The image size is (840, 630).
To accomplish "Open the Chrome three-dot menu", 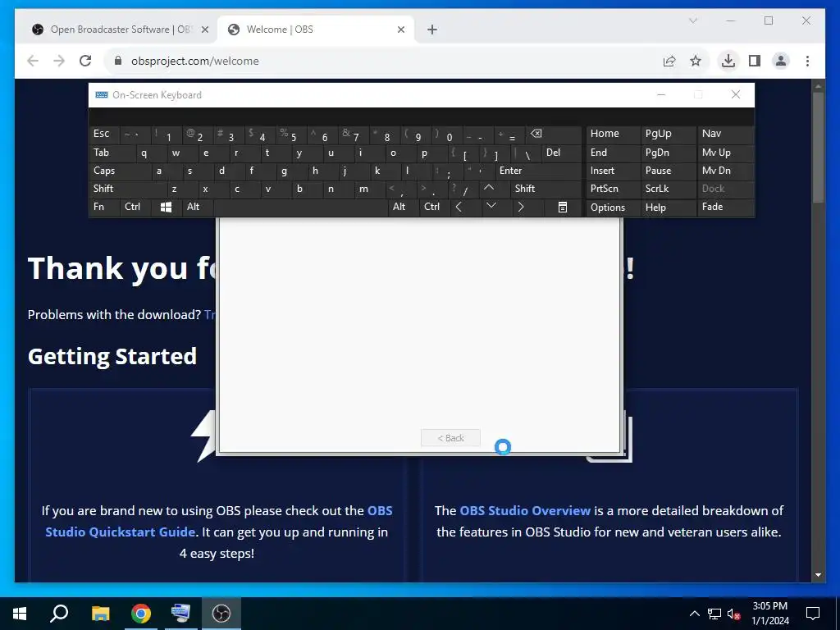I will click(807, 61).
